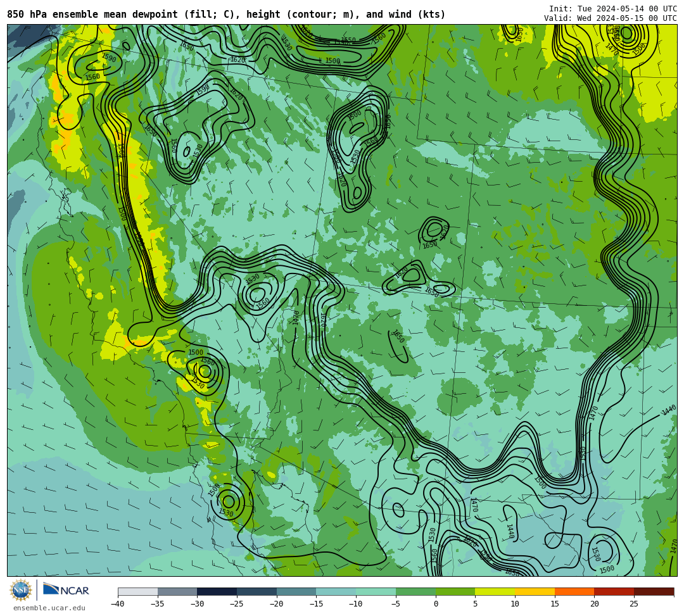Click the 20 colorbar tick label
Screen dimensions: 684x616
point(594,604)
